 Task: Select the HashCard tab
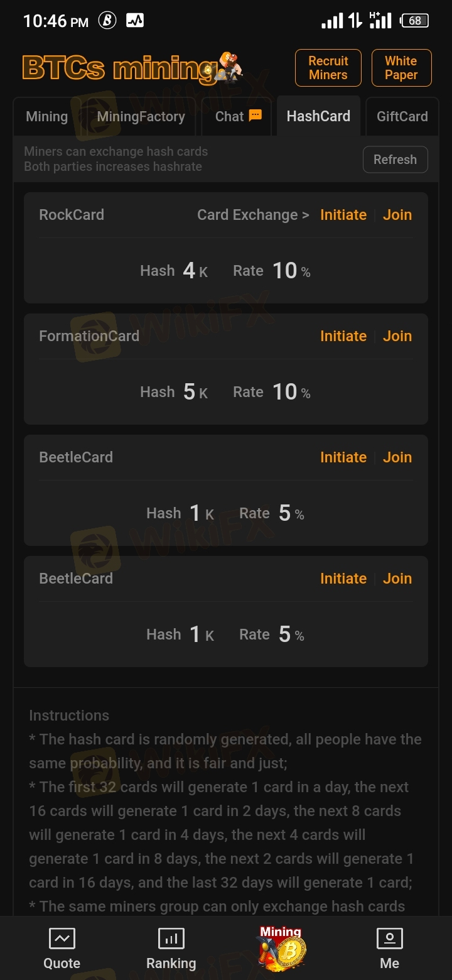click(318, 116)
